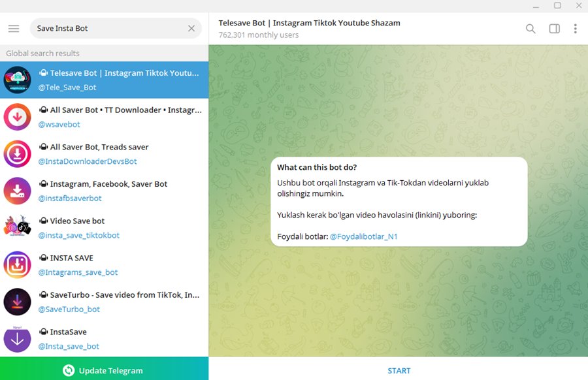Click @insta_save_tiktokbot avatar

pos(17,226)
